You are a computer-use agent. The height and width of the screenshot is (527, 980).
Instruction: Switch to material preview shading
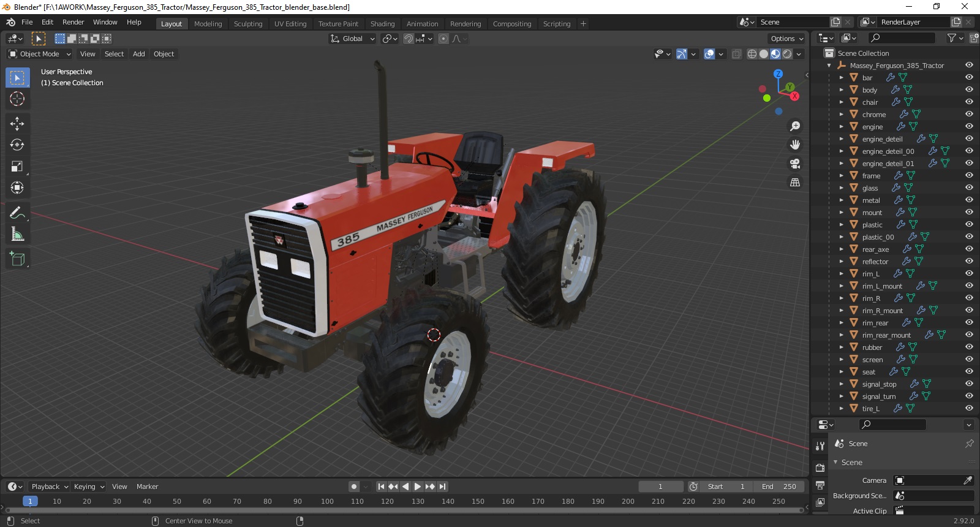click(x=775, y=54)
